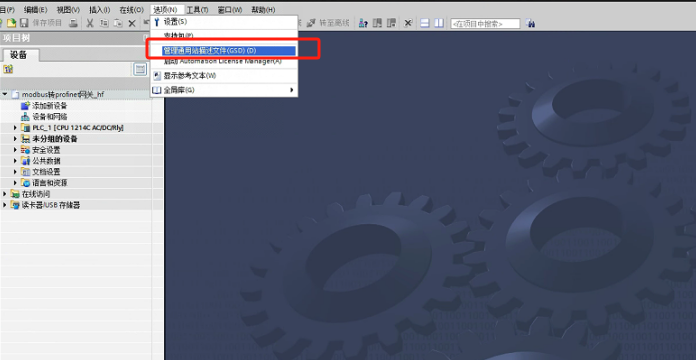Screen dimensions: 696x360
Task: Expand the 安全设置 node
Action: (15, 150)
